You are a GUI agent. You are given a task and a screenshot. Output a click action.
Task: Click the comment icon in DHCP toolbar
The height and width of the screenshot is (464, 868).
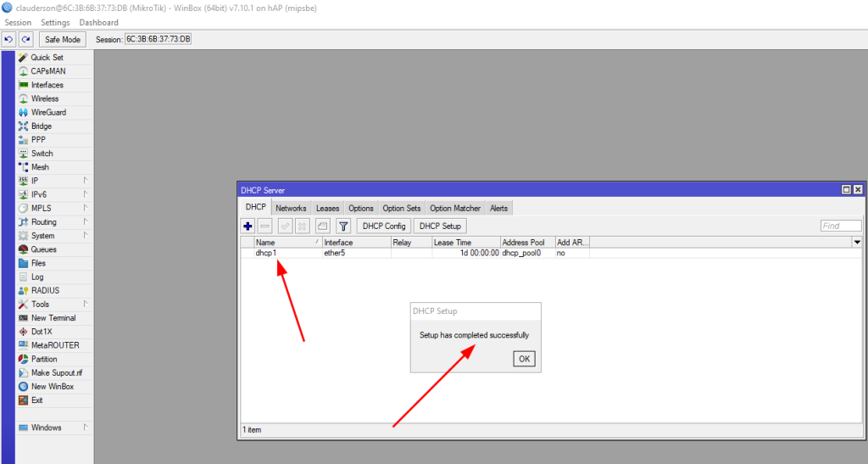[323, 226]
